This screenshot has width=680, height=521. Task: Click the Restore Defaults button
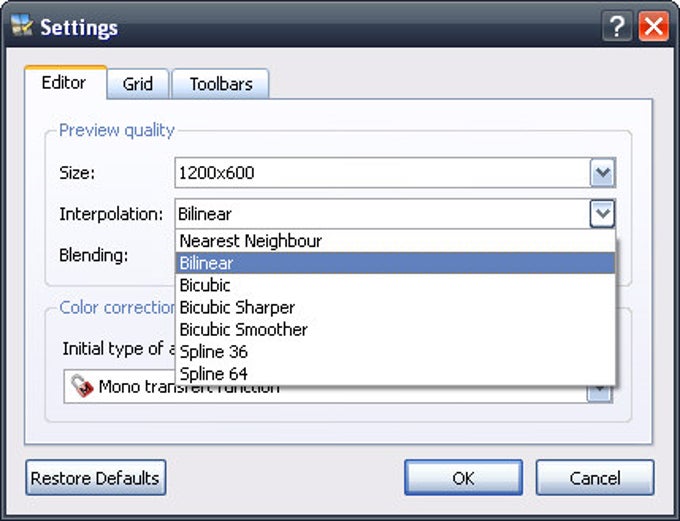95,478
